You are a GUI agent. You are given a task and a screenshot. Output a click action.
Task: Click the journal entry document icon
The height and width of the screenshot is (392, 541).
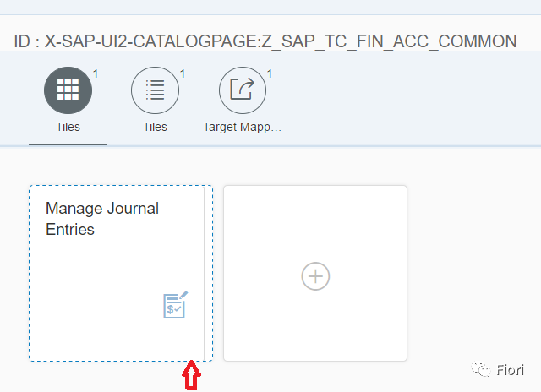175,304
